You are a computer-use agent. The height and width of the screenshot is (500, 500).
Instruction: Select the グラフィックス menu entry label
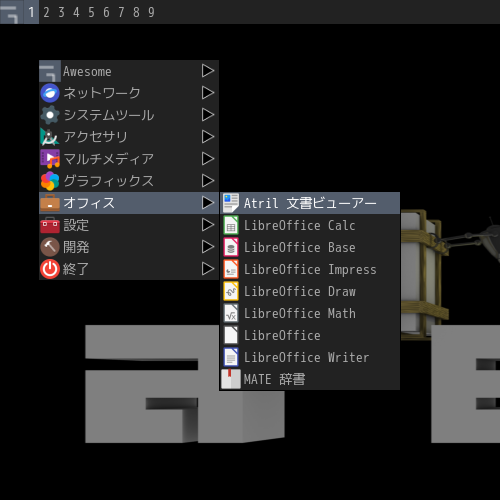pos(109,181)
